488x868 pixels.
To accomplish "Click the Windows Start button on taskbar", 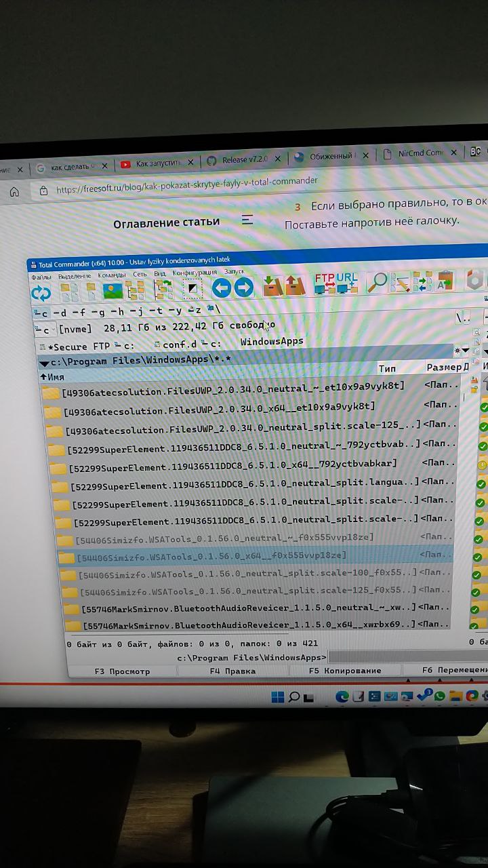I will point(278,696).
